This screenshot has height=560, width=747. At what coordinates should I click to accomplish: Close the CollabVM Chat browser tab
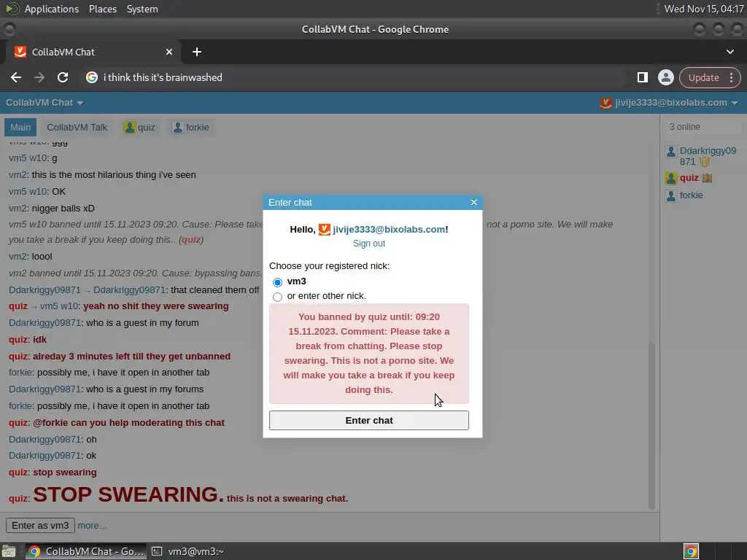tap(169, 52)
